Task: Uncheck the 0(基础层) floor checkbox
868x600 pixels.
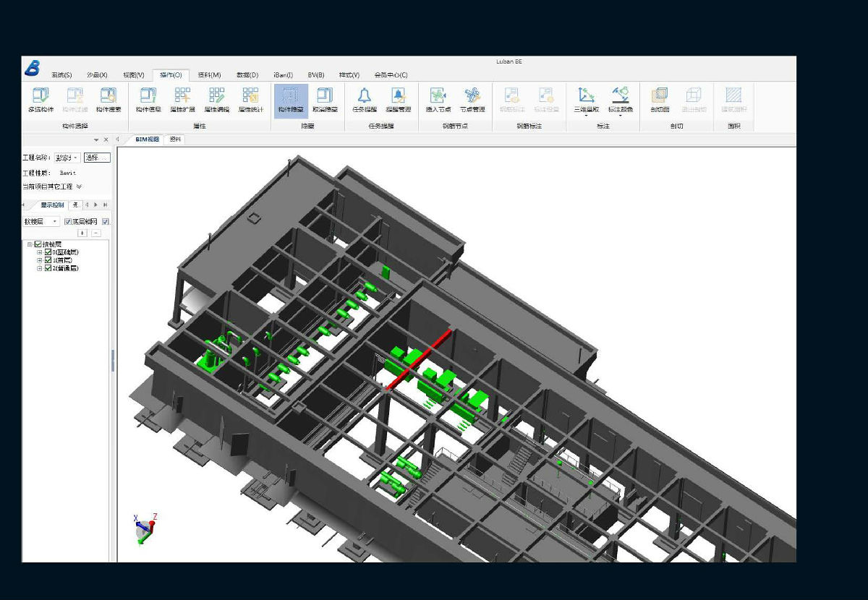Action: [48, 252]
